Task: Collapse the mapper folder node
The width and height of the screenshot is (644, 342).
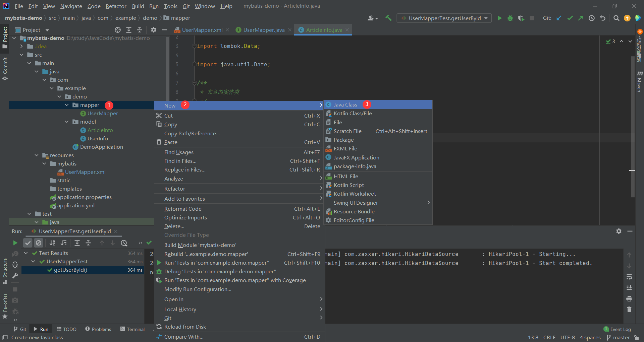Action: [67, 105]
